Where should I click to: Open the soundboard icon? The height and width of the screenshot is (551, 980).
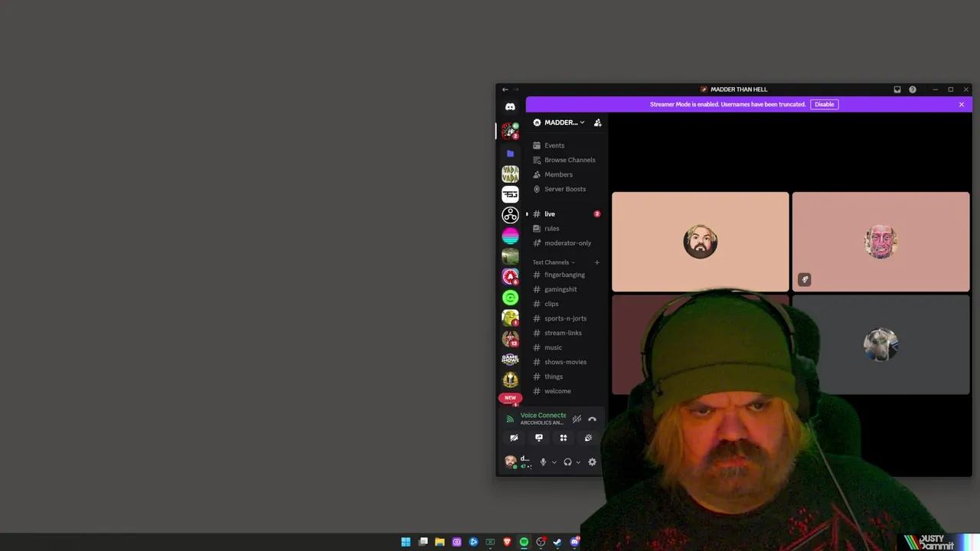coord(588,438)
